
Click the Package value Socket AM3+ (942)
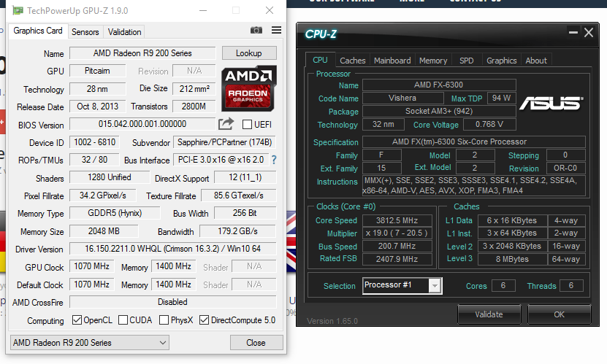point(438,111)
